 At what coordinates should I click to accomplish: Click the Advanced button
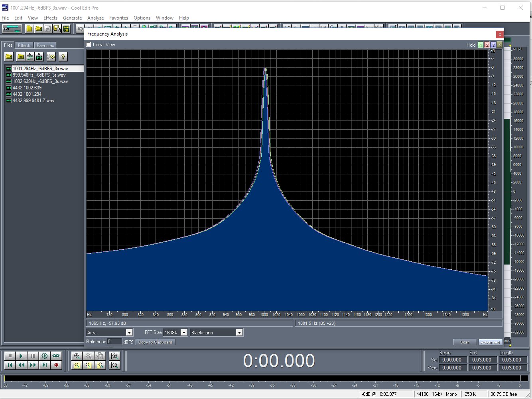(x=490, y=342)
